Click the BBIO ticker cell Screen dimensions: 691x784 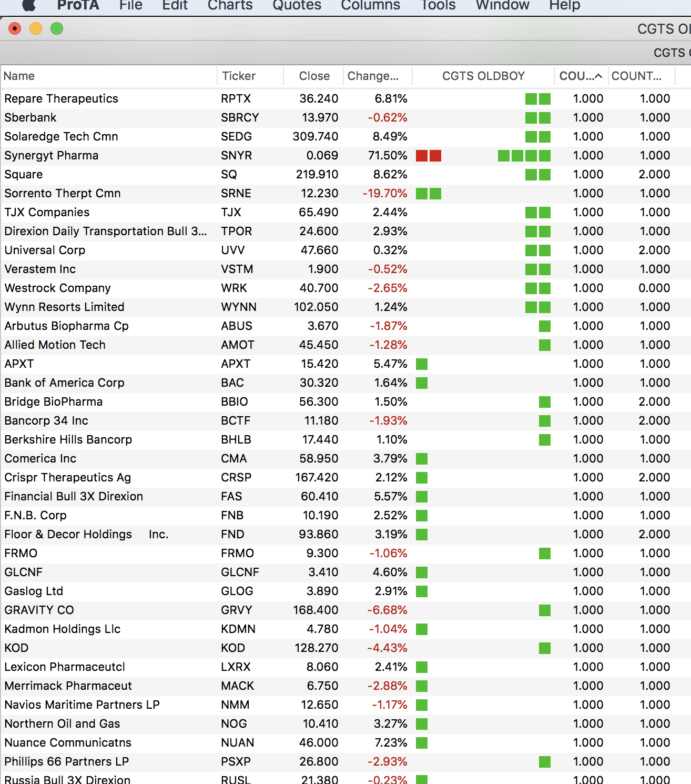pos(235,402)
